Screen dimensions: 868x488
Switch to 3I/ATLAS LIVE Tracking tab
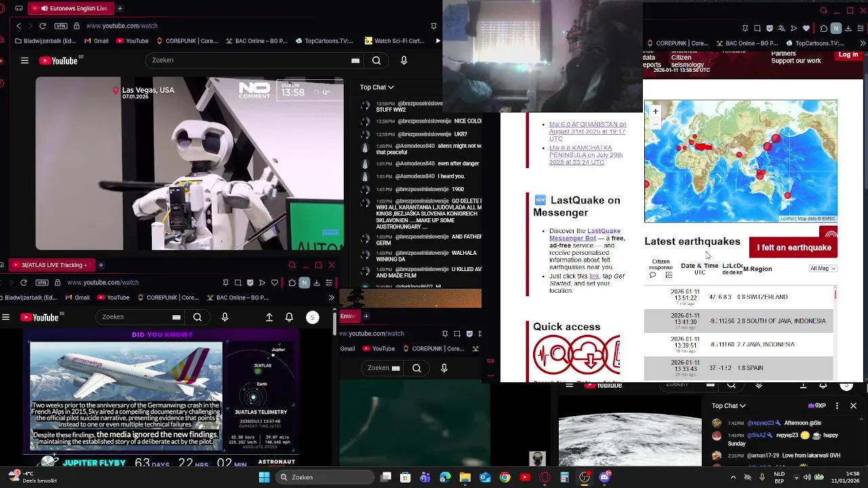(x=51, y=265)
